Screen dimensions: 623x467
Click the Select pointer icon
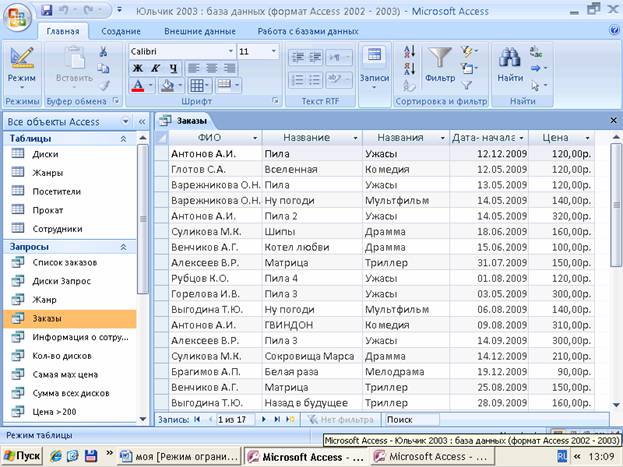click(x=538, y=85)
